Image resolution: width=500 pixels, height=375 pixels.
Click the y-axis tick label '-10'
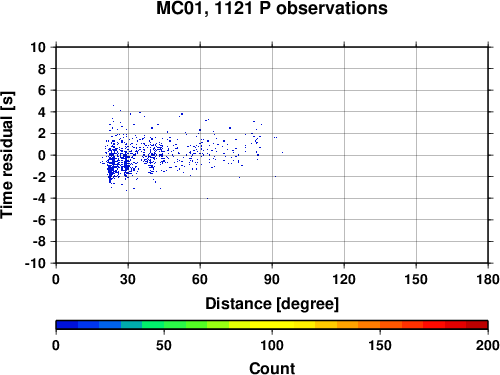35,263
